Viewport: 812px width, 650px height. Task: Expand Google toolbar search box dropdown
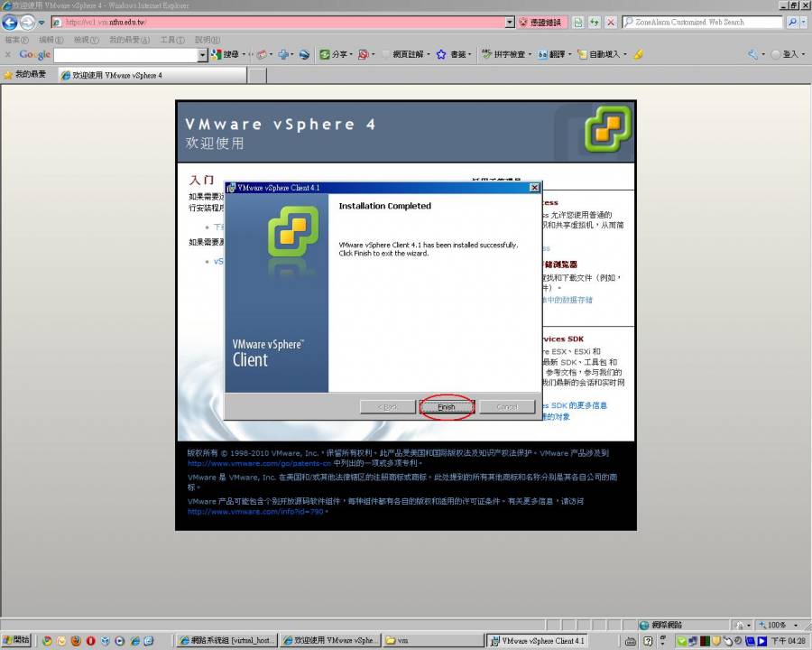202,55
